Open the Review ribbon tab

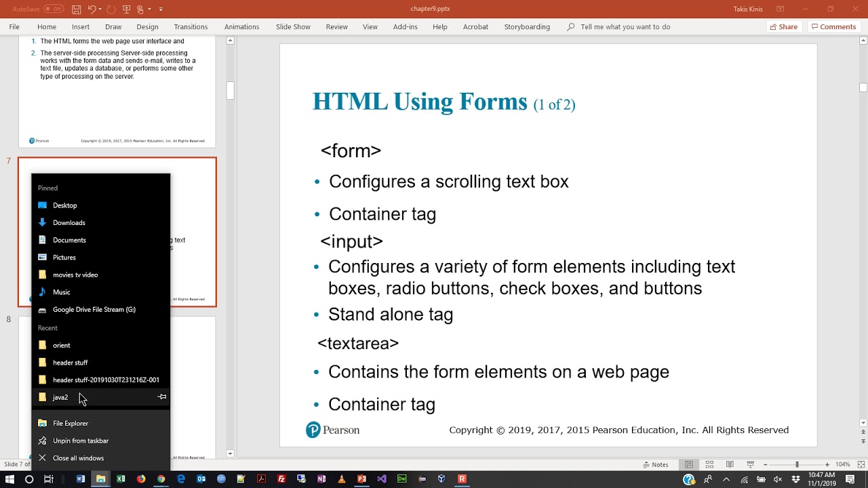click(x=337, y=26)
